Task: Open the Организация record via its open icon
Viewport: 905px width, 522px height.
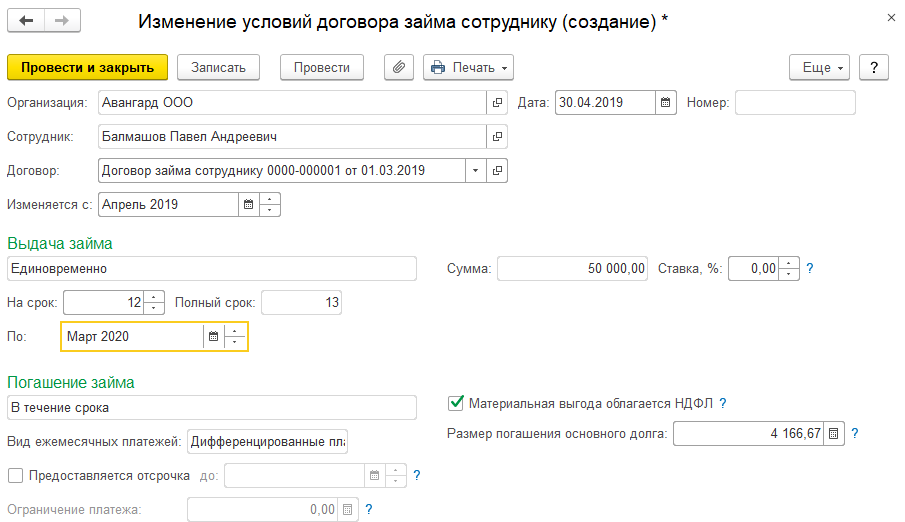Action: click(497, 103)
